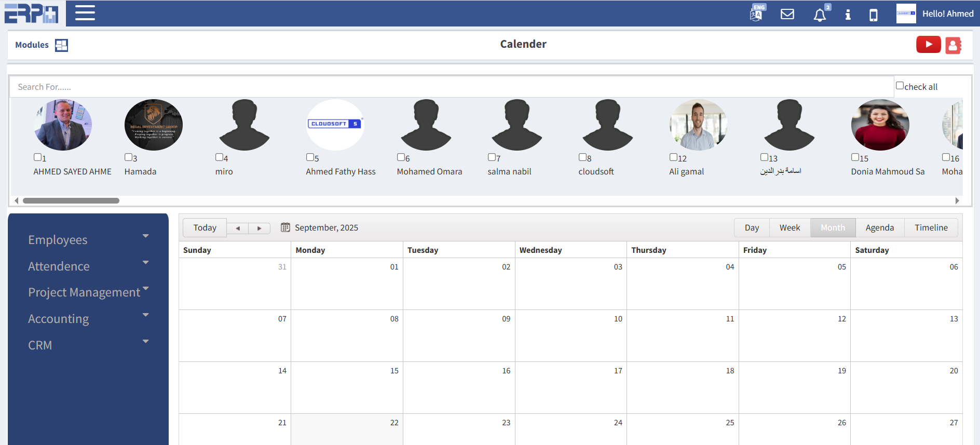This screenshot has width=980, height=445.
Task: Open the notifications bell icon
Action: click(820, 15)
